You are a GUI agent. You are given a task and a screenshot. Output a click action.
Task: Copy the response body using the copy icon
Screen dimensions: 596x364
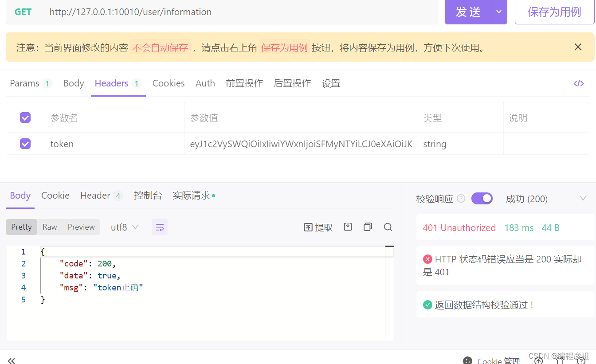point(368,227)
